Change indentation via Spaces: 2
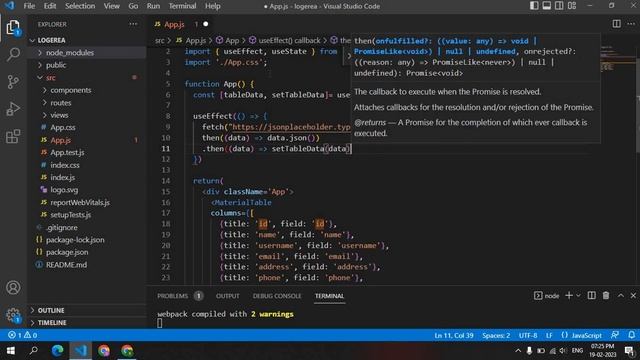 click(496, 335)
